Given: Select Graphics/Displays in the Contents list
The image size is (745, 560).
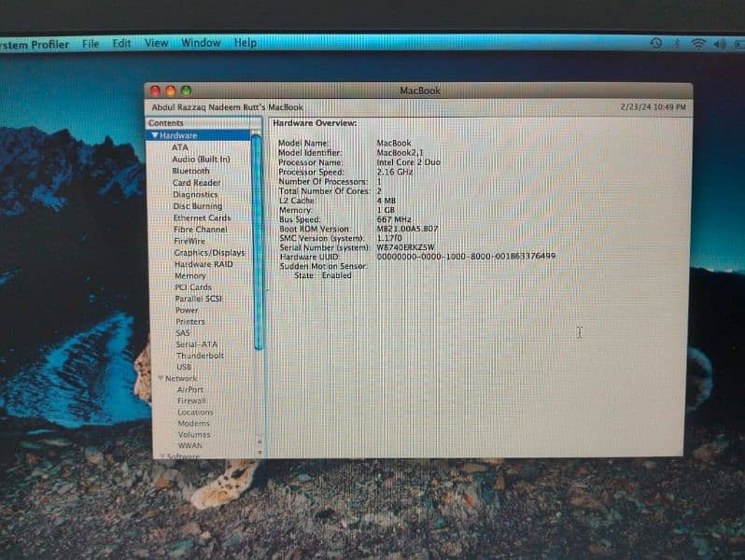Looking at the screenshot, I should pos(209,252).
